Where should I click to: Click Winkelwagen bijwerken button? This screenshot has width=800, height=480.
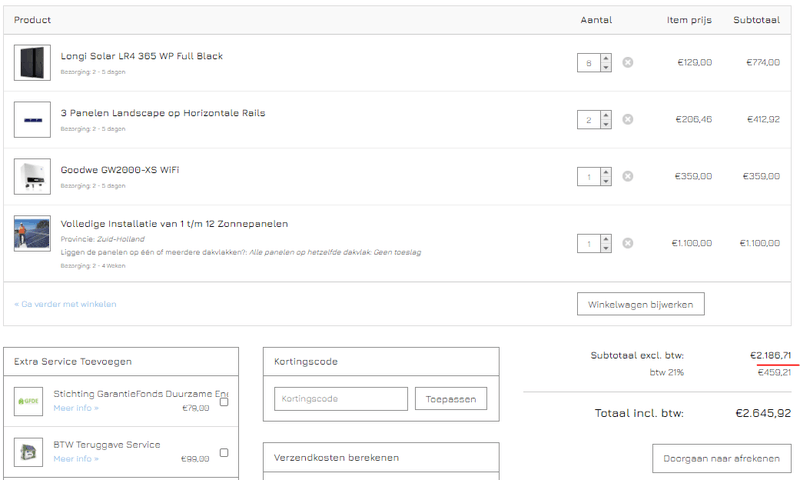coord(641,304)
